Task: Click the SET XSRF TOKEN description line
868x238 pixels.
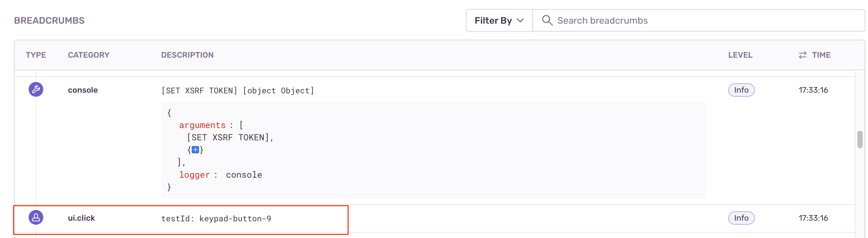Action: pos(238,91)
